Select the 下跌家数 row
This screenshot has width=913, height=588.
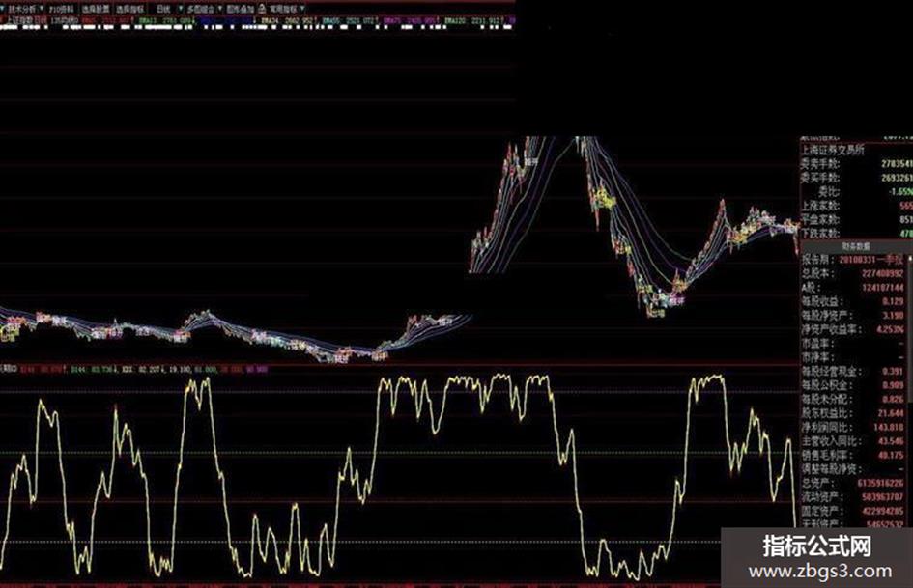[x=857, y=234]
